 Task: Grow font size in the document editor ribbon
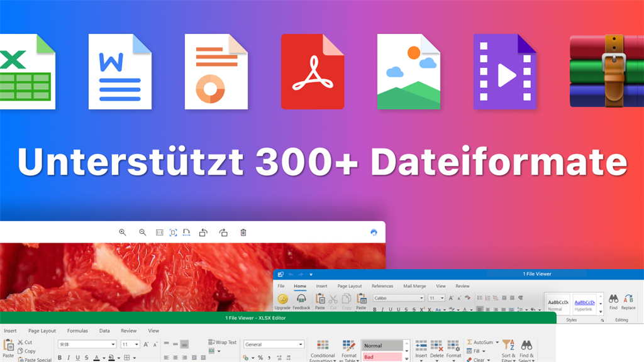point(451,298)
